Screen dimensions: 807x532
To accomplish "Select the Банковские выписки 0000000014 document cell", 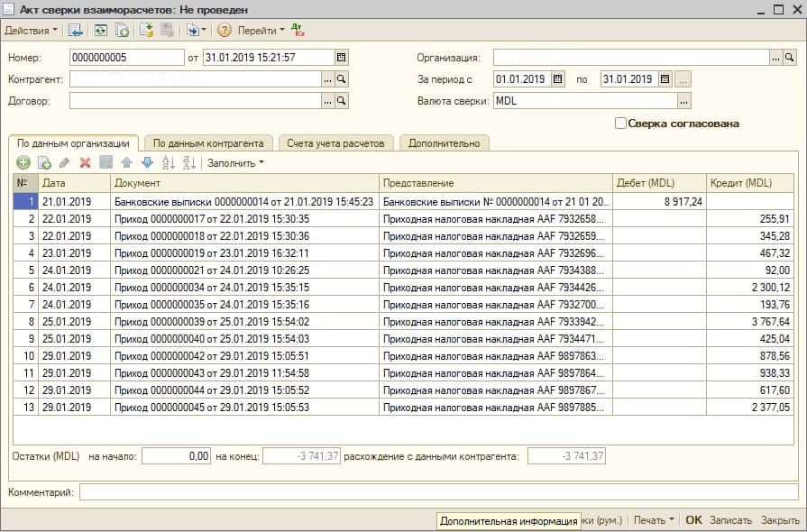I will [244, 202].
